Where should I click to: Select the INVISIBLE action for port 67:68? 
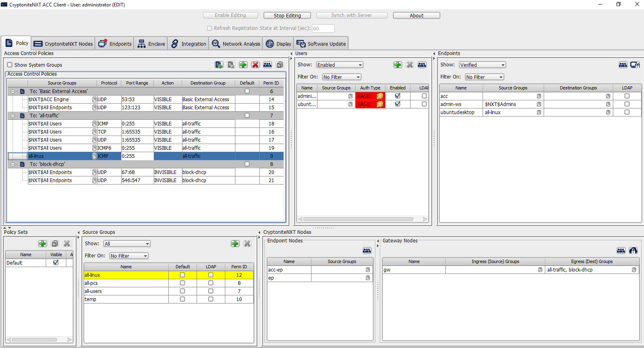[x=167, y=172]
